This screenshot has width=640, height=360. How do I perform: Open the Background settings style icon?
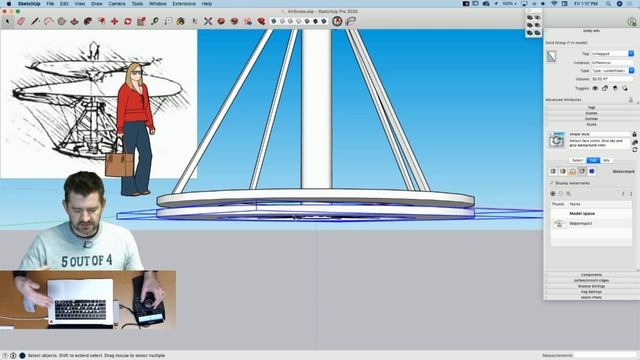573,171
